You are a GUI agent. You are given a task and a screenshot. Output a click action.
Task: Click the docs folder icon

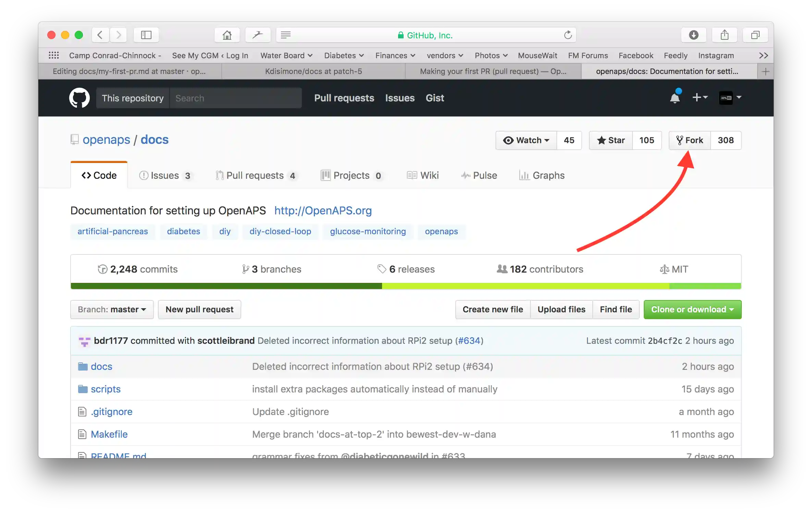point(82,366)
